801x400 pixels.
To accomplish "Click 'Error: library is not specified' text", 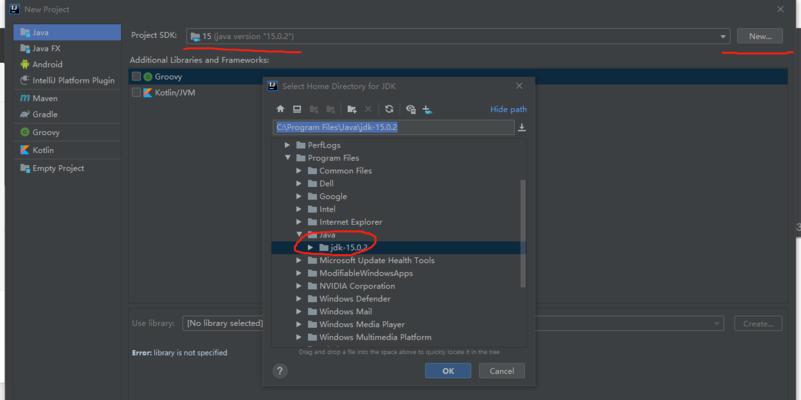I will pos(180,352).
